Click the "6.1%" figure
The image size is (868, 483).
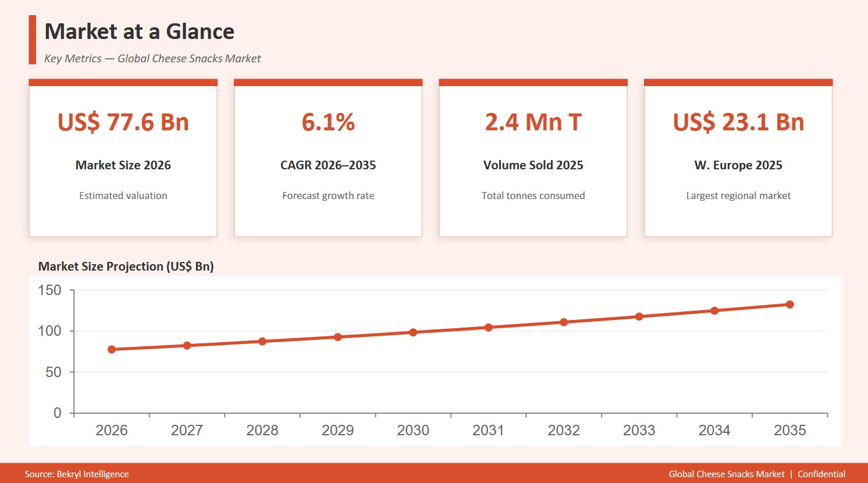pyautogui.click(x=328, y=122)
